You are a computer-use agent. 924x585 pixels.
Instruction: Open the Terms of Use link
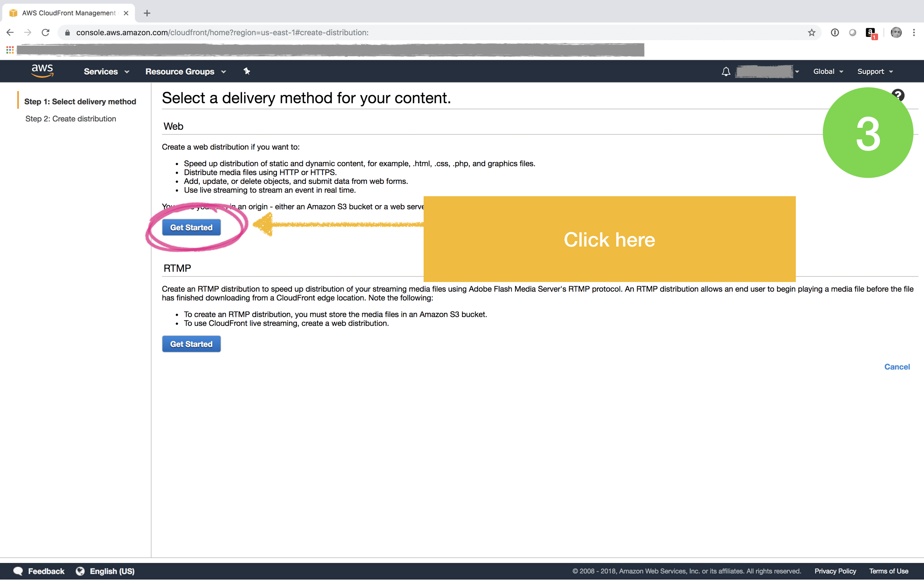pos(888,571)
